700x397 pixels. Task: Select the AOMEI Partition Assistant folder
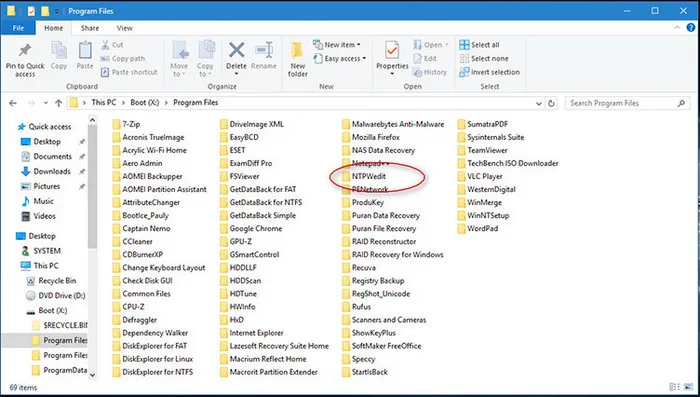tap(164, 189)
